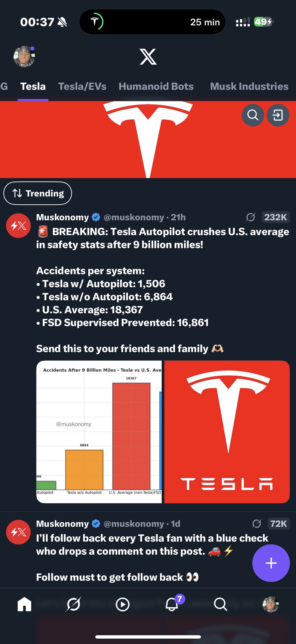This screenshot has width=296, height=644.
Task: Tap the bottom bar search icon
Action: click(220, 604)
